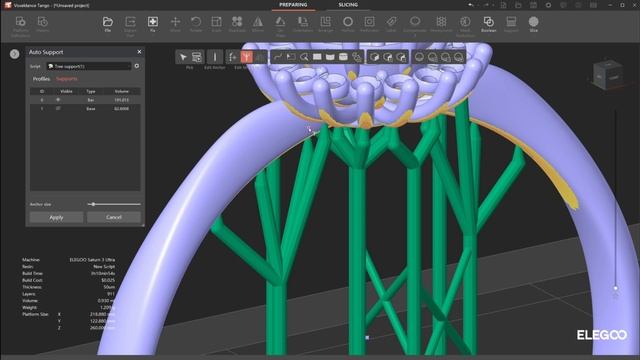Click the support script settings gear
Viewport: 640px width, 360px height.
137,66
